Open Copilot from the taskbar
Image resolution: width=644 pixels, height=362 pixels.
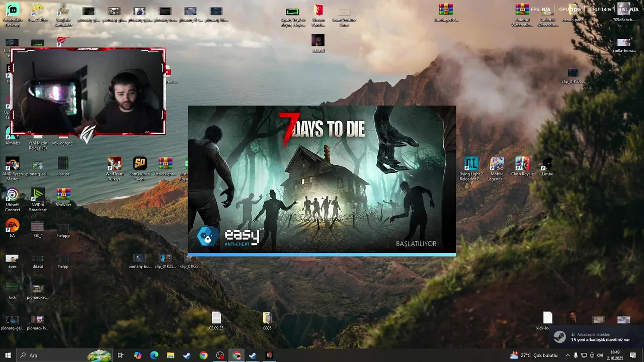click(x=137, y=355)
